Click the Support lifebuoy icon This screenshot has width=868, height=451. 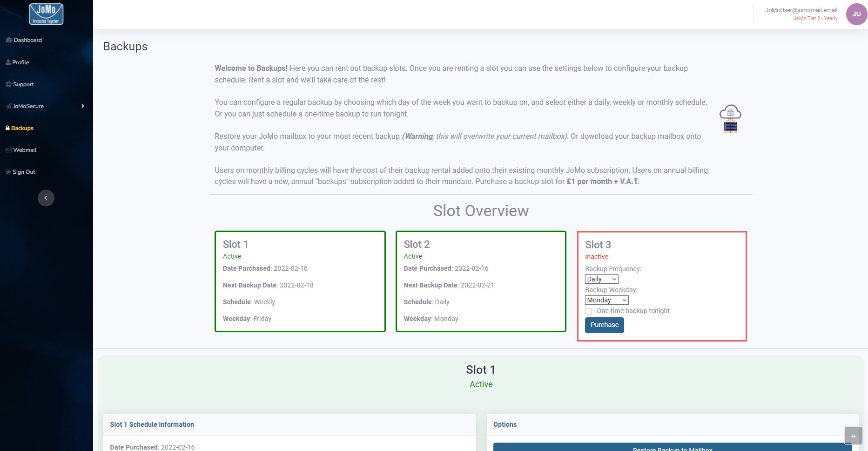click(8, 84)
